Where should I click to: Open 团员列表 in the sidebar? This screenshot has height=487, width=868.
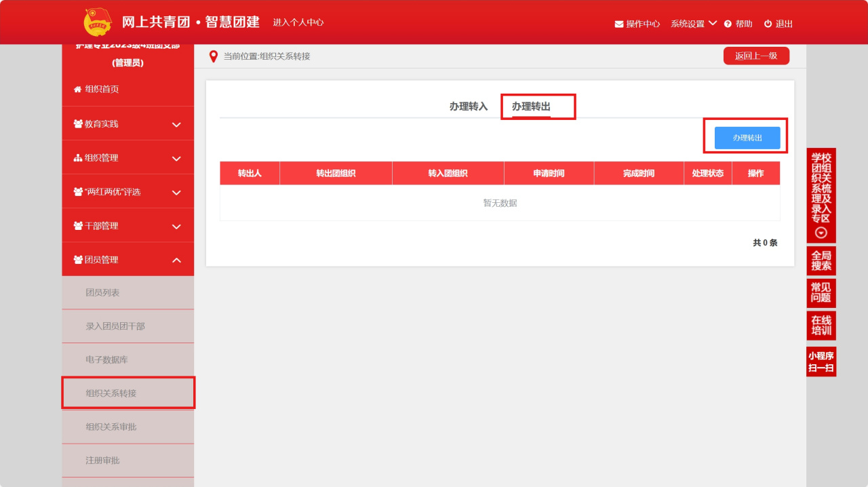[127, 293]
